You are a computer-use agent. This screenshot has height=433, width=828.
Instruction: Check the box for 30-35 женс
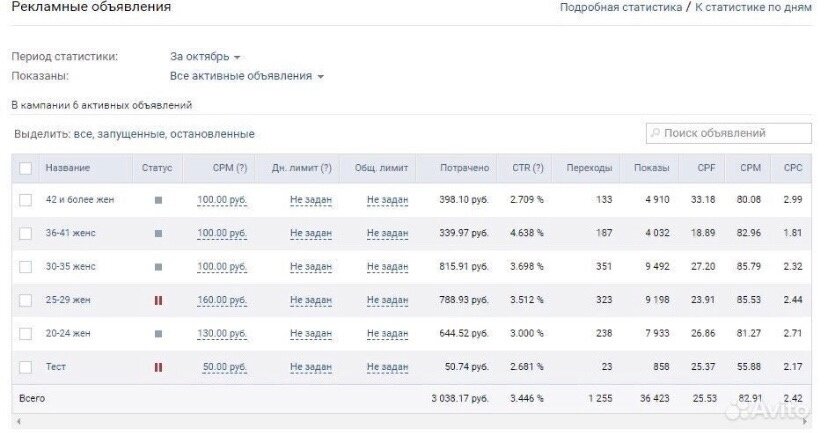[25, 267]
